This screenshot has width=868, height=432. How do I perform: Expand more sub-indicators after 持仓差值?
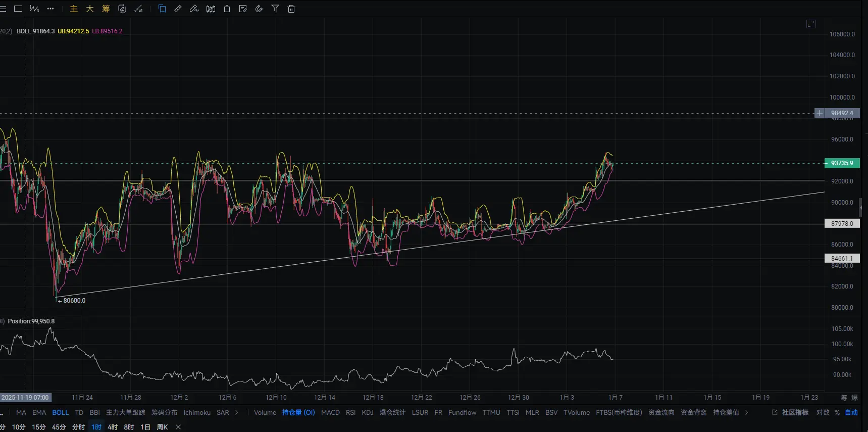coord(747,412)
